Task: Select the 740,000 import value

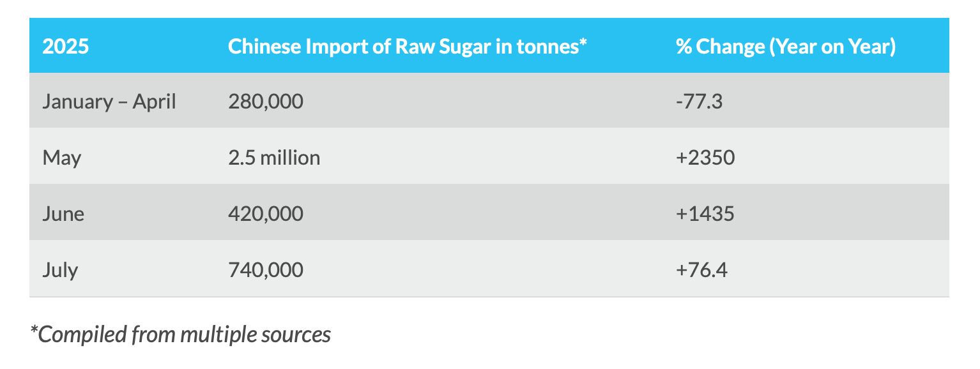Action: click(265, 270)
